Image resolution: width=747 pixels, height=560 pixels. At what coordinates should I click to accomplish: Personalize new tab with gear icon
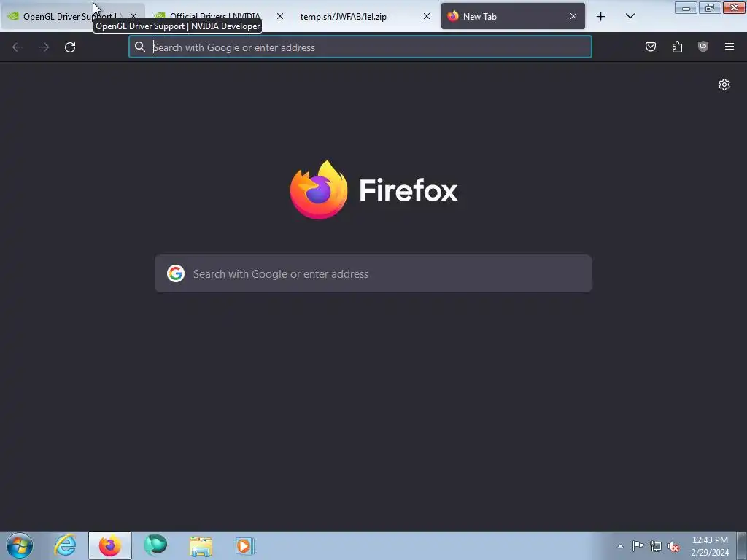click(724, 85)
